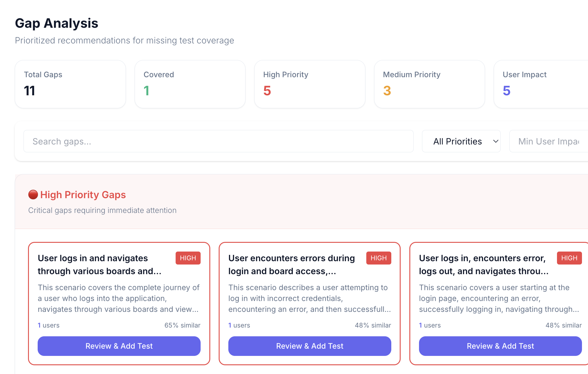The height and width of the screenshot is (374, 588).
Task: Select the User Impact stat card
Action: [x=541, y=84]
